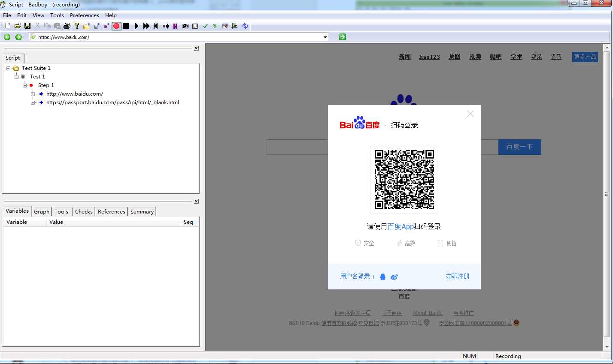Click the 百度一下 search button
The image size is (613, 364).
click(x=519, y=147)
